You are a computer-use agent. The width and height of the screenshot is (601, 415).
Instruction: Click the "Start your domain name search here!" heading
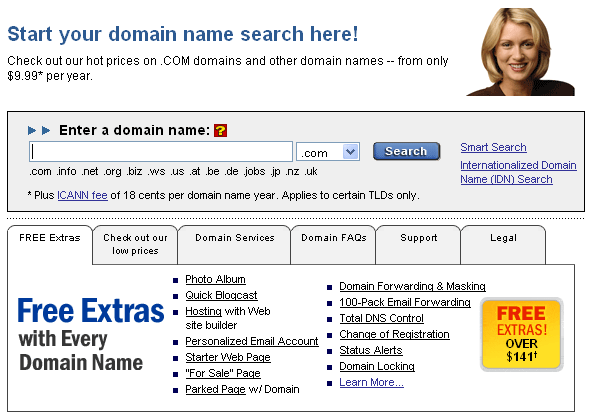tap(183, 34)
